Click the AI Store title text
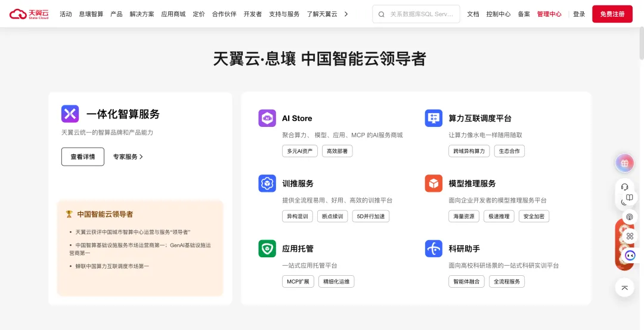 pyautogui.click(x=297, y=118)
